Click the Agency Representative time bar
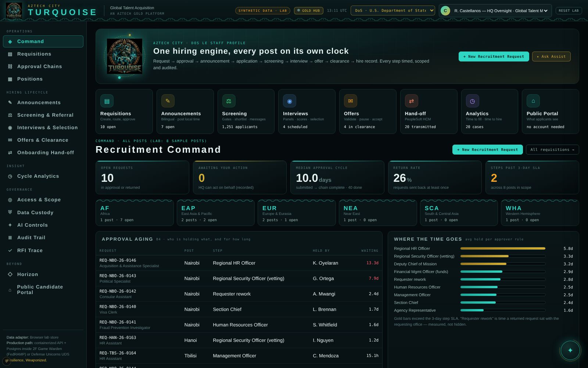The height and width of the screenshot is (368, 588). (x=503, y=310)
